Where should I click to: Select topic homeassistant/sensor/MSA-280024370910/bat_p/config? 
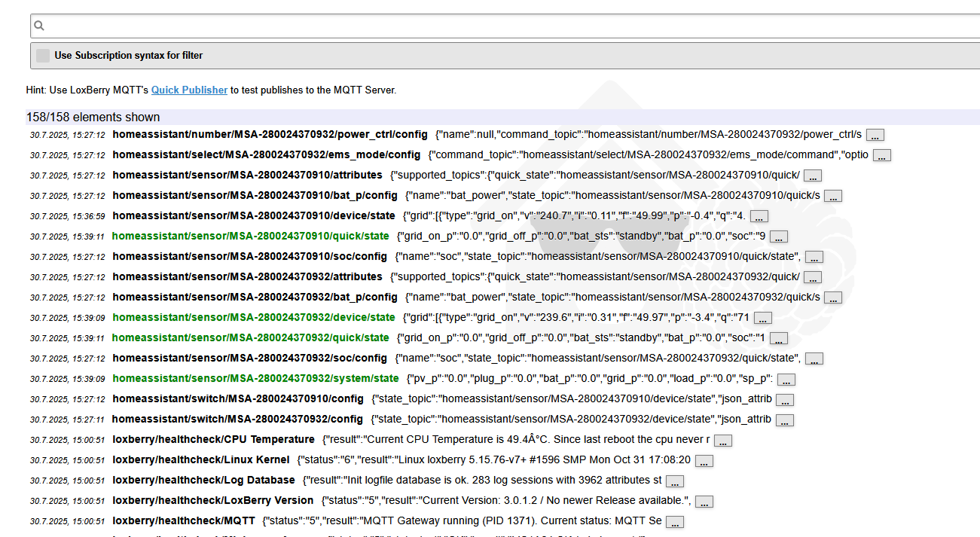pyautogui.click(x=255, y=195)
